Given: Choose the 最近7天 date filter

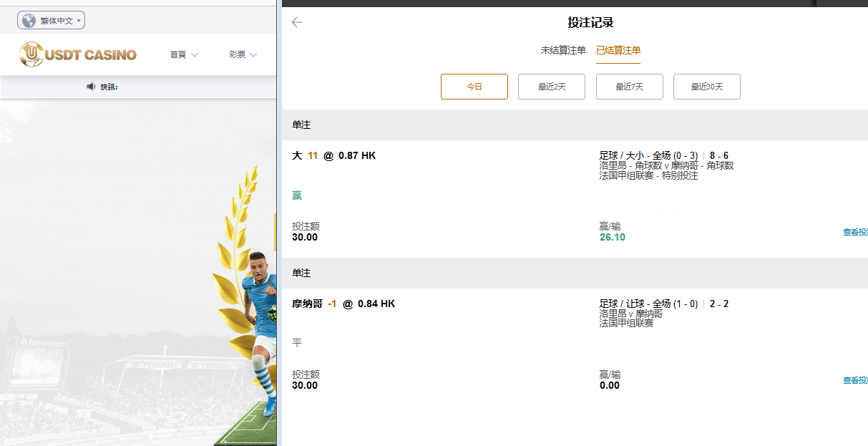Looking at the screenshot, I should (x=629, y=87).
